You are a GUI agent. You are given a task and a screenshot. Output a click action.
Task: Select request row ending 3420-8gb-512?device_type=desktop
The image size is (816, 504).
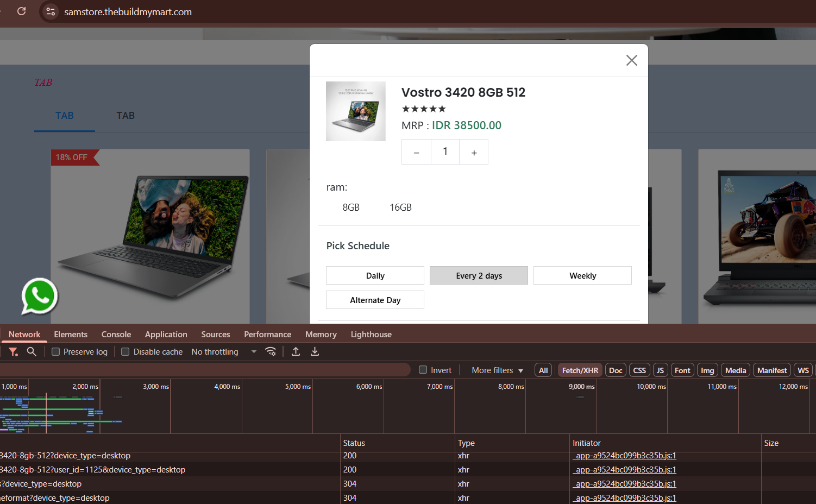pyautogui.click(x=408, y=456)
